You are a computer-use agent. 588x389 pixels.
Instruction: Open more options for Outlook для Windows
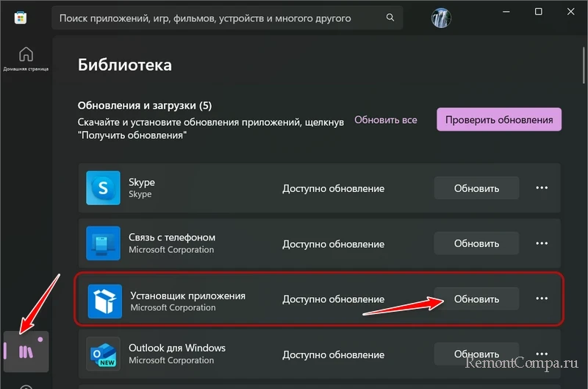coord(542,354)
